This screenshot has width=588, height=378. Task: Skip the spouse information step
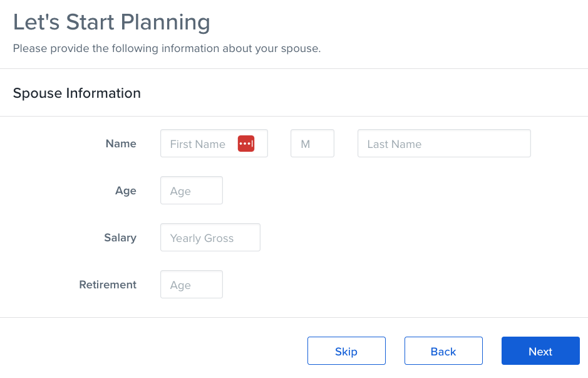tap(346, 350)
